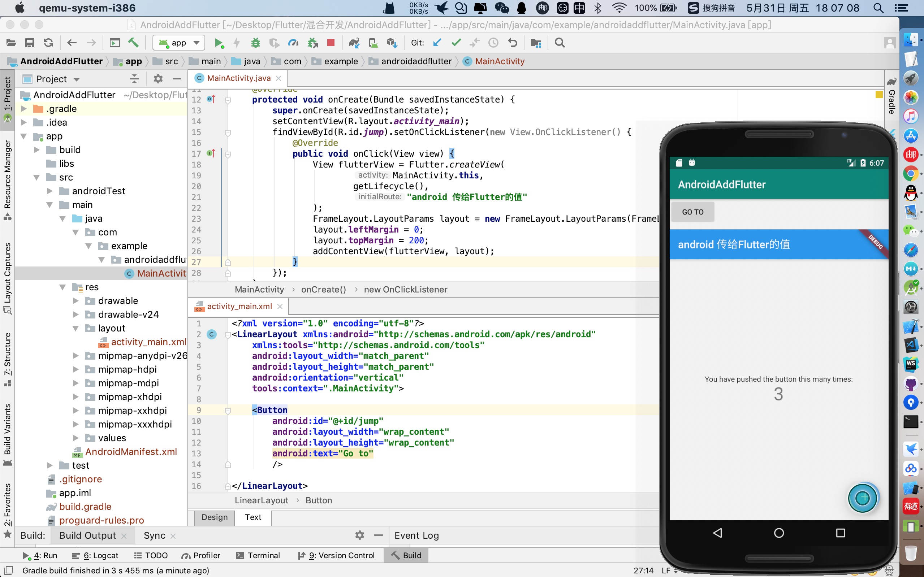The image size is (924, 577).
Task: Tap the floating plus button in emulator
Action: pos(863,498)
